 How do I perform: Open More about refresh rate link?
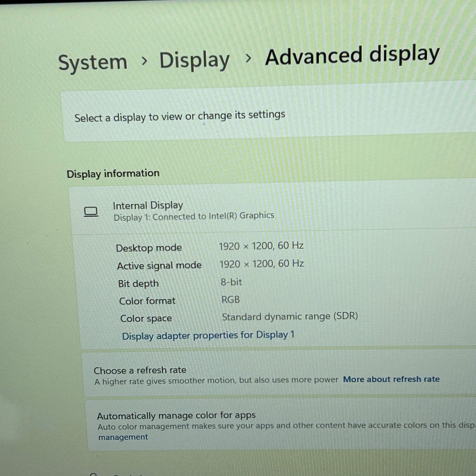click(x=391, y=379)
